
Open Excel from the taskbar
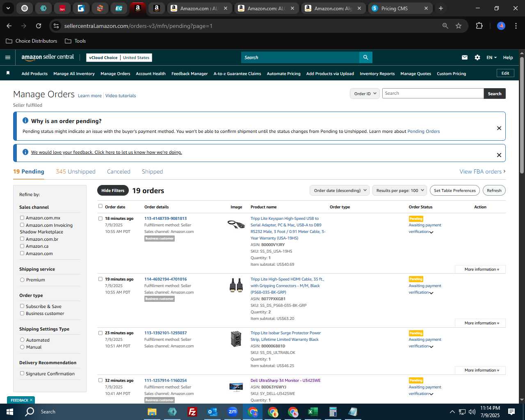click(x=313, y=412)
